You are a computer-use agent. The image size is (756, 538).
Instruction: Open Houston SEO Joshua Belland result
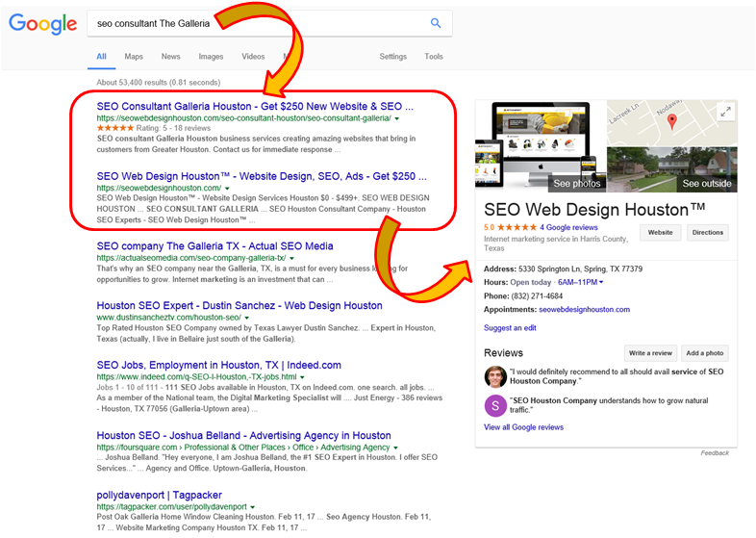pyautogui.click(x=243, y=435)
